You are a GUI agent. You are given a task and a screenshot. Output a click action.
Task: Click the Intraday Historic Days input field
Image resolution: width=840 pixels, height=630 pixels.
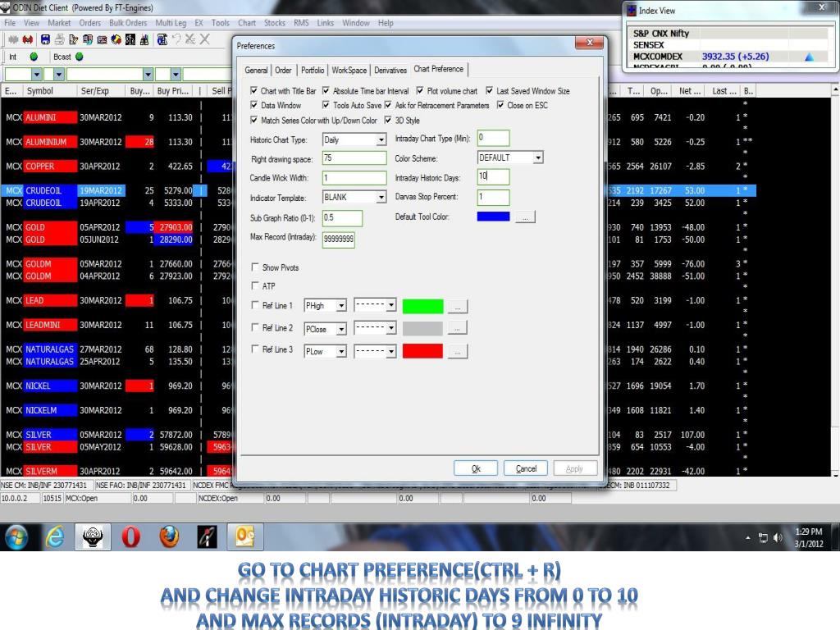[x=493, y=176]
